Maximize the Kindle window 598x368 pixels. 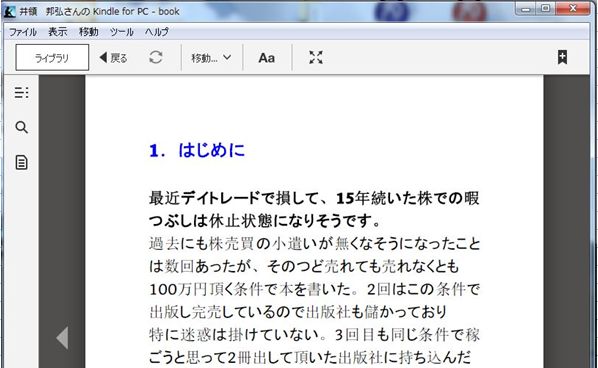point(545,8)
